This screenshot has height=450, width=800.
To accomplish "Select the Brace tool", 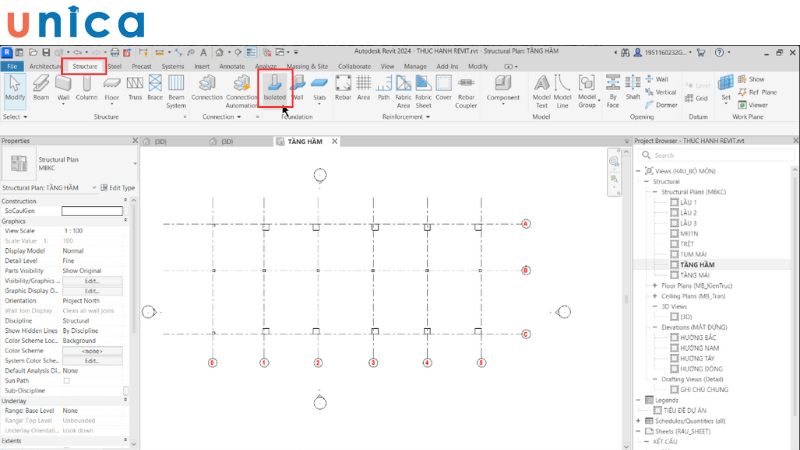I will point(155,88).
